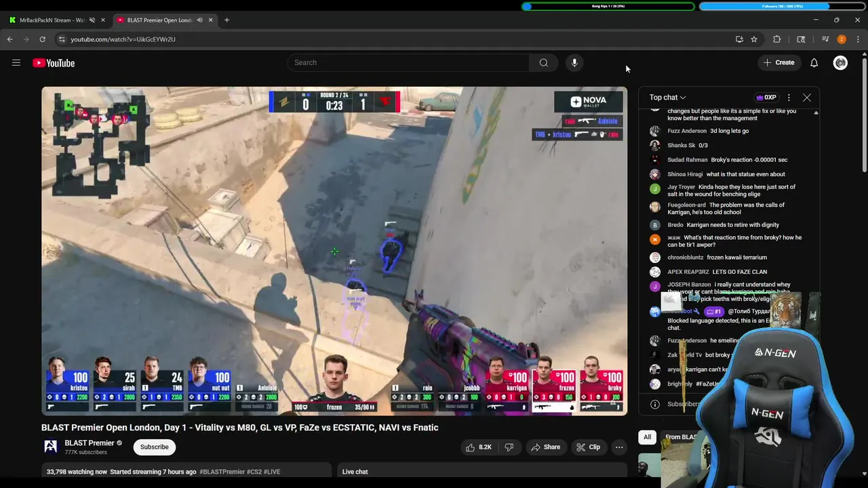Screen dimensions: 868x488
Task: Click Sudad Rahman chat message
Action: [729, 160]
